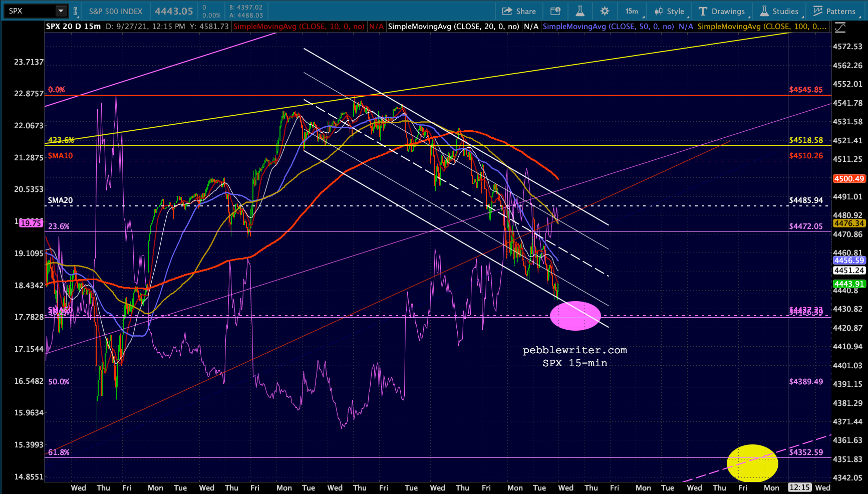This screenshot has width=868, height=494.
Task: Click the blue 4456.59 price bubble
Action: click(849, 261)
